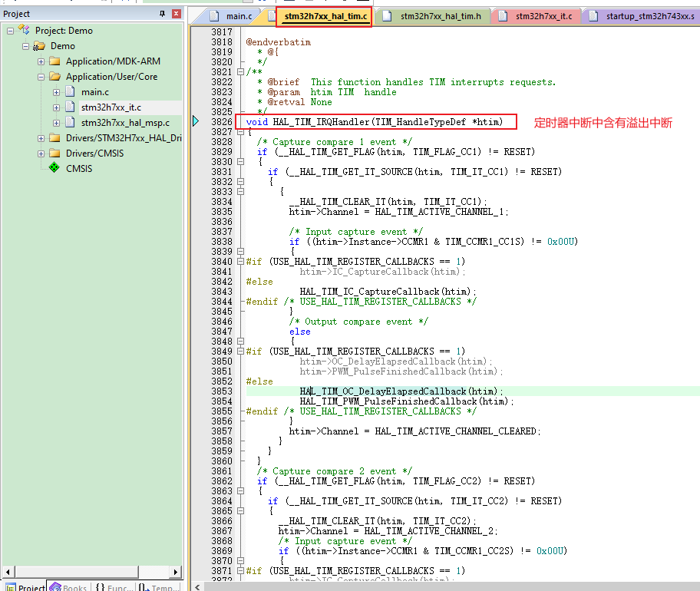Click the Project tab icon at bottom
The width and height of the screenshot is (700, 591).
(10, 587)
